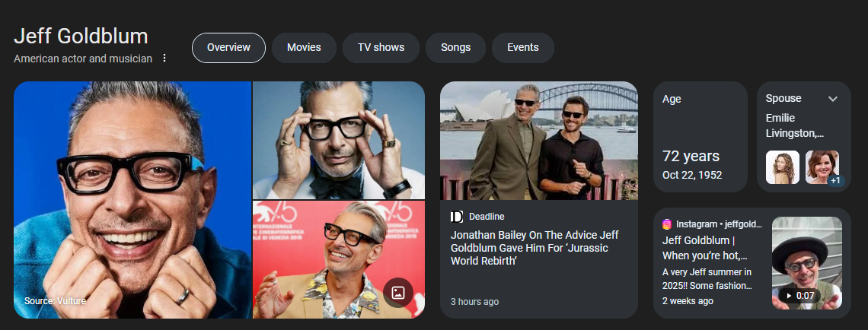Click the Oct 22, 1952 birth date
Image resolution: width=868 pixels, height=330 pixels.
pyautogui.click(x=692, y=175)
